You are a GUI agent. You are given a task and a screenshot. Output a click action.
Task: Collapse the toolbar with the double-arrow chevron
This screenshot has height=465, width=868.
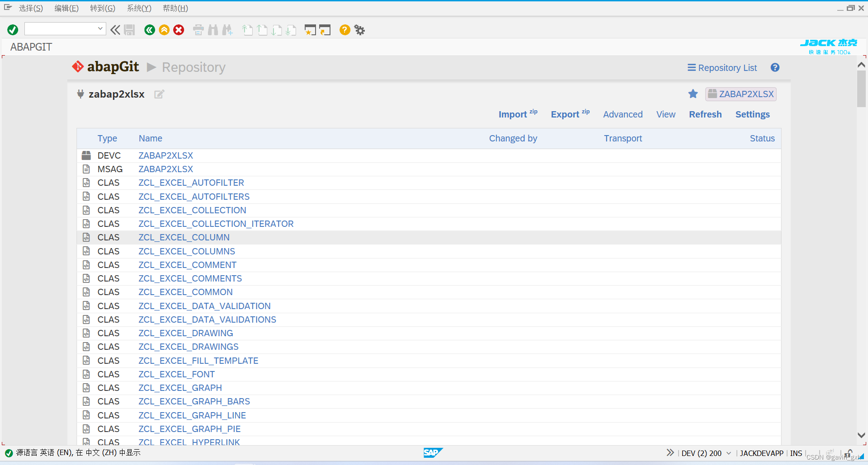[115, 29]
